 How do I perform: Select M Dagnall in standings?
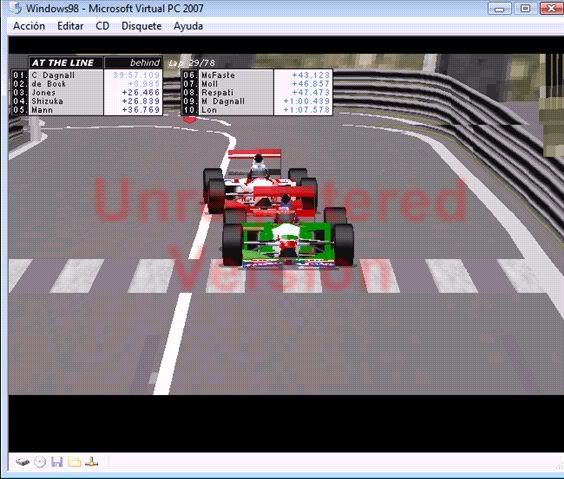coord(223,101)
